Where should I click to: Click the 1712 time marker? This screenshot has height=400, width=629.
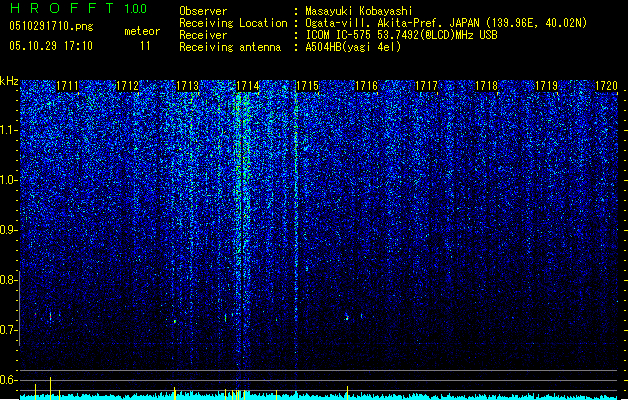127,86
